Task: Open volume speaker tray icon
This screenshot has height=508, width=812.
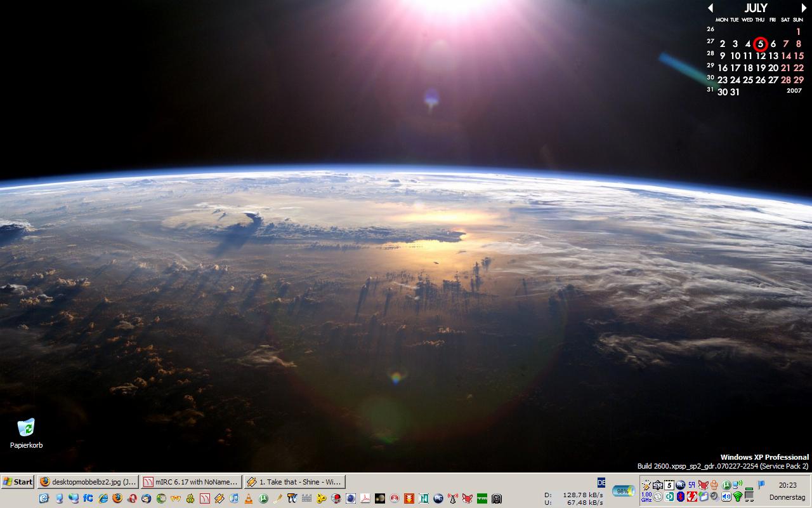Action: tap(726, 496)
